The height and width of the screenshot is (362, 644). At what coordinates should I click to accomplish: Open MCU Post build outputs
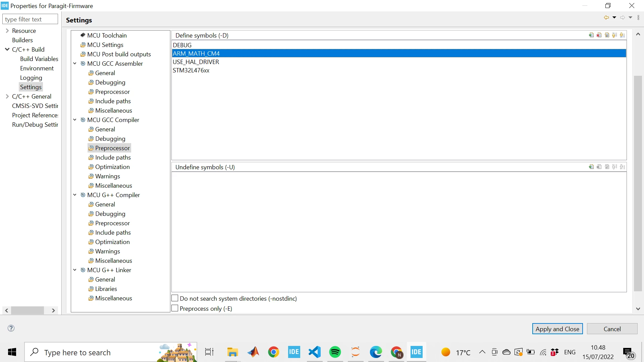tap(115, 54)
